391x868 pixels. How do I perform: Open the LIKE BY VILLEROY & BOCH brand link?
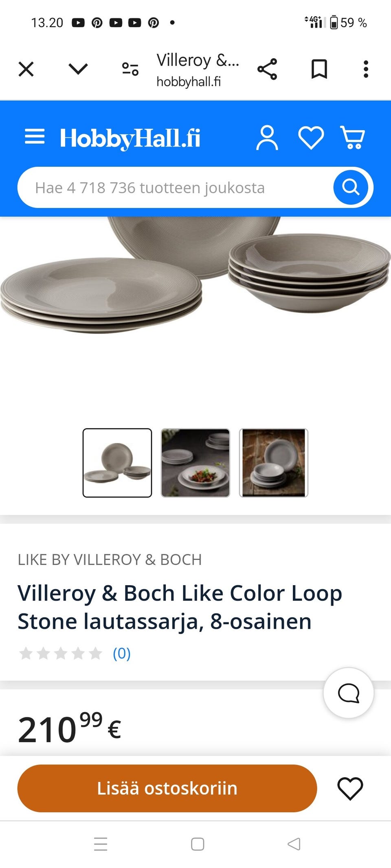(110, 560)
